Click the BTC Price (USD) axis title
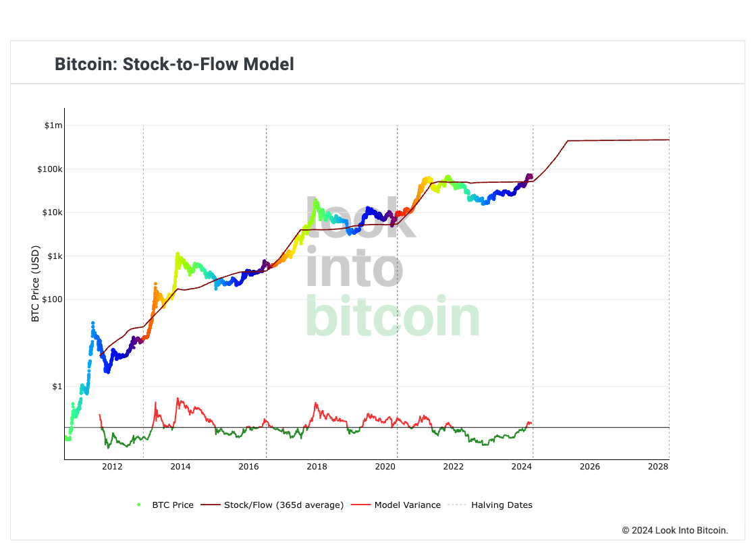756x543 pixels. (35, 284)
